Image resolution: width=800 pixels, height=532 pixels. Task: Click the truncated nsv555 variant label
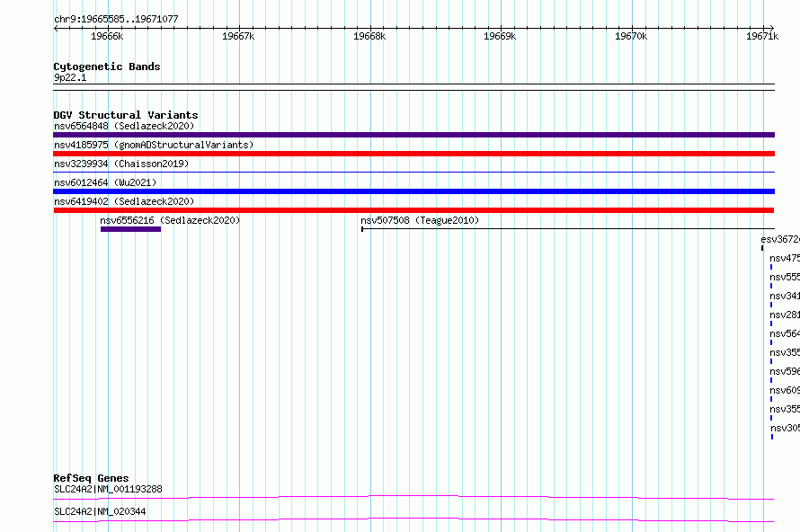coord(785,277)
